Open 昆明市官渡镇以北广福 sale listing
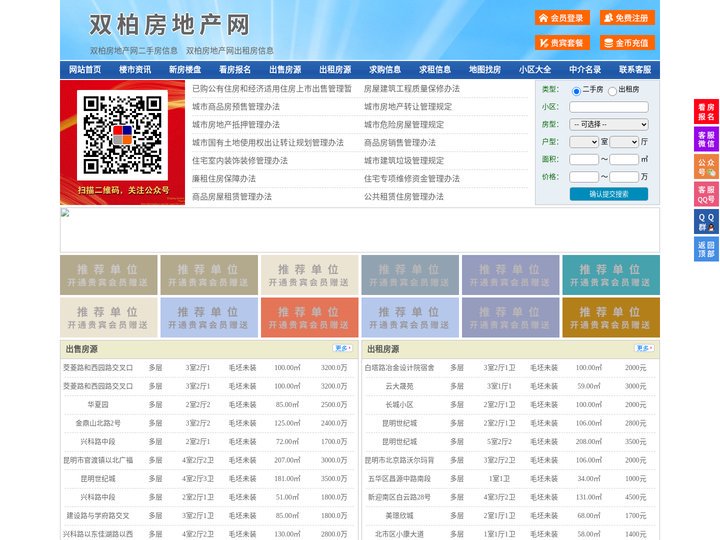720x540 pixels. [x=98, y=460]
